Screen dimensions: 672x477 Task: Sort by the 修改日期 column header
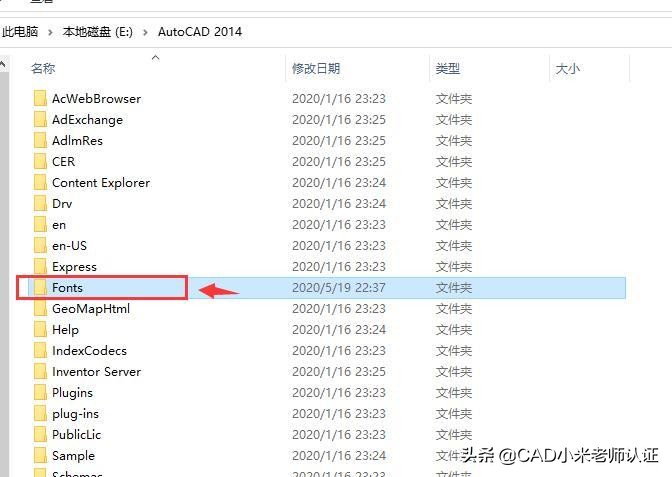pyautogui.click(x=316, y=68)
